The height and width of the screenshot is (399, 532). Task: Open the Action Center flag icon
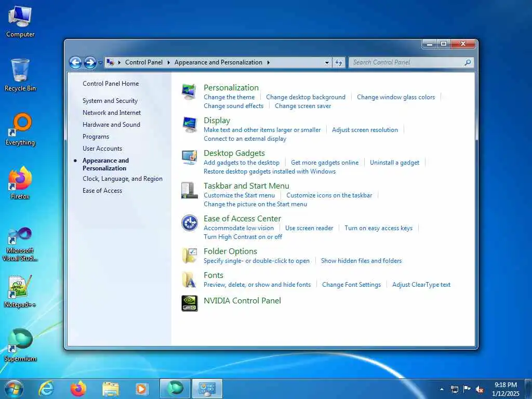coord(467,389)
